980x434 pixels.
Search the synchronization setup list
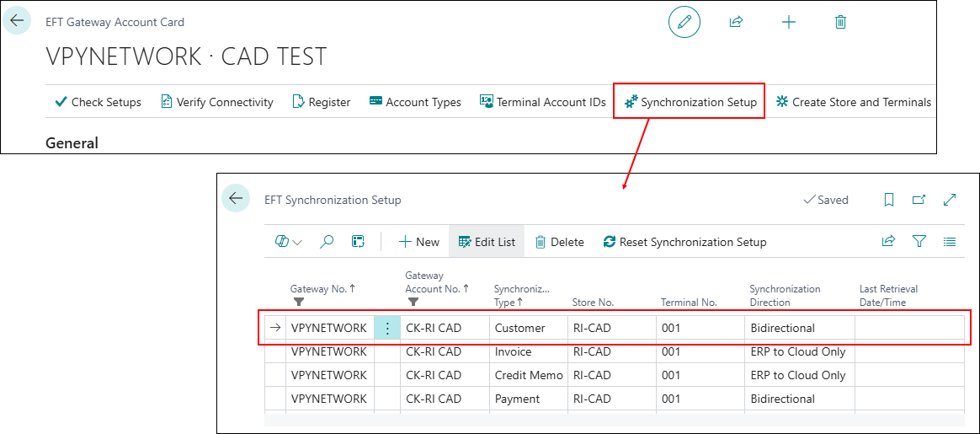tap(327, 241)
